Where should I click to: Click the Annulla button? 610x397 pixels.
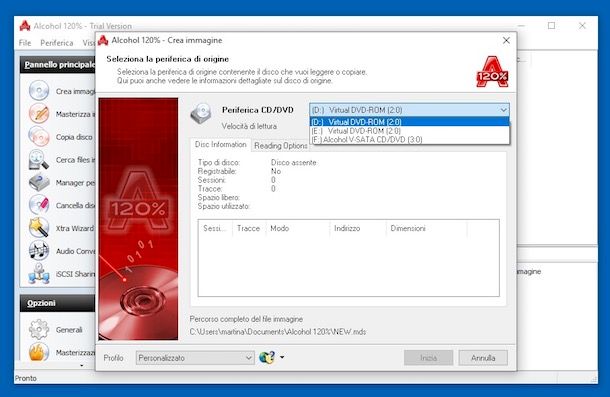[x=483, y=358]
